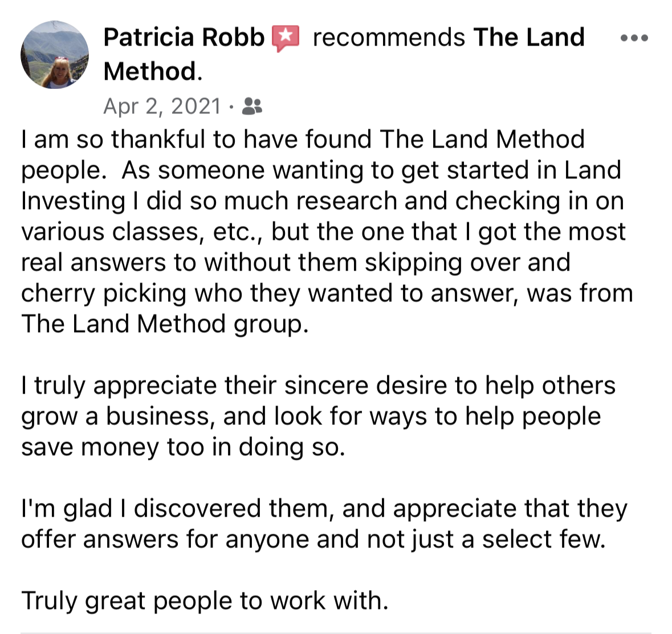Click the line starting "people. As someone wanting"
672x634 pixels.
(x=321, y=170)
